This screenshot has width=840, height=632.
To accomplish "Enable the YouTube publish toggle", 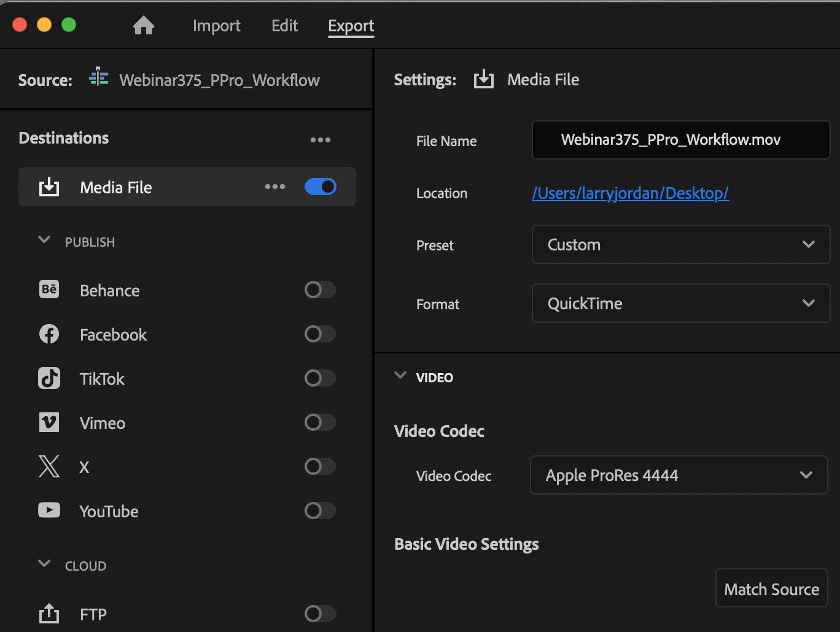I will [321, 511].
